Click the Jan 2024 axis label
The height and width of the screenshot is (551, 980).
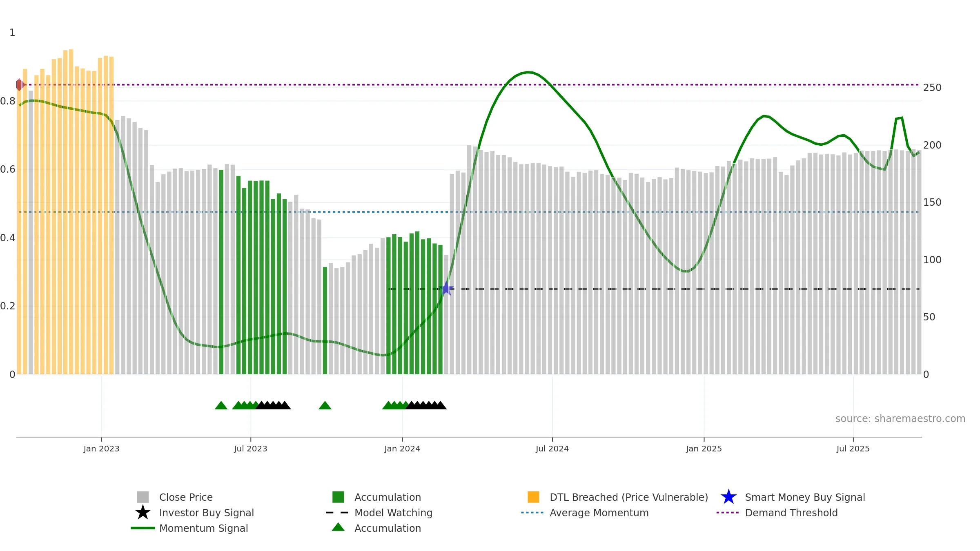click(402, 449)
